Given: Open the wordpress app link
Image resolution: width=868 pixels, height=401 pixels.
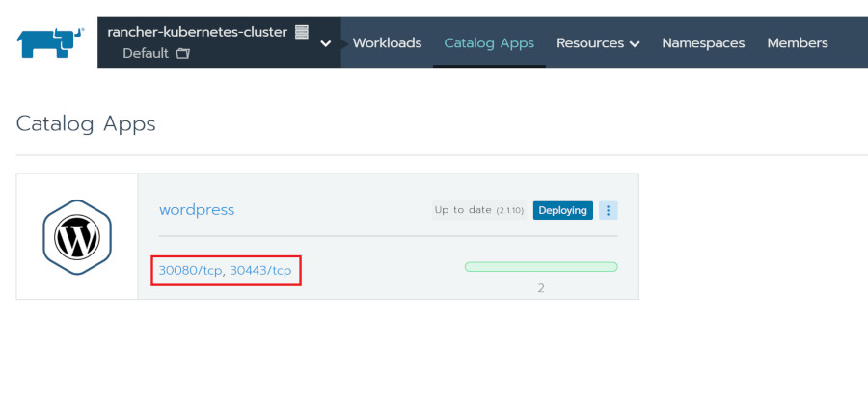Looking at the screenshot, I should tap(197, 210).
